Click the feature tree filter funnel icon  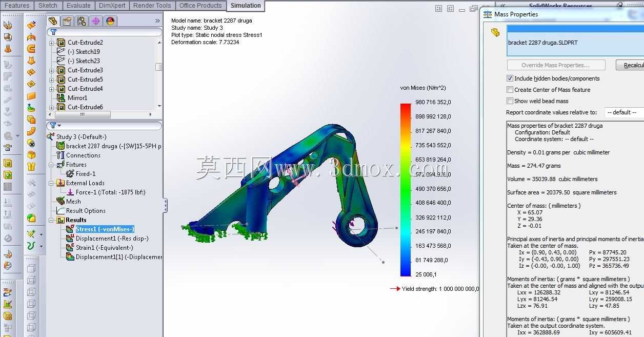pyautogui.click(x=53, y=32)
